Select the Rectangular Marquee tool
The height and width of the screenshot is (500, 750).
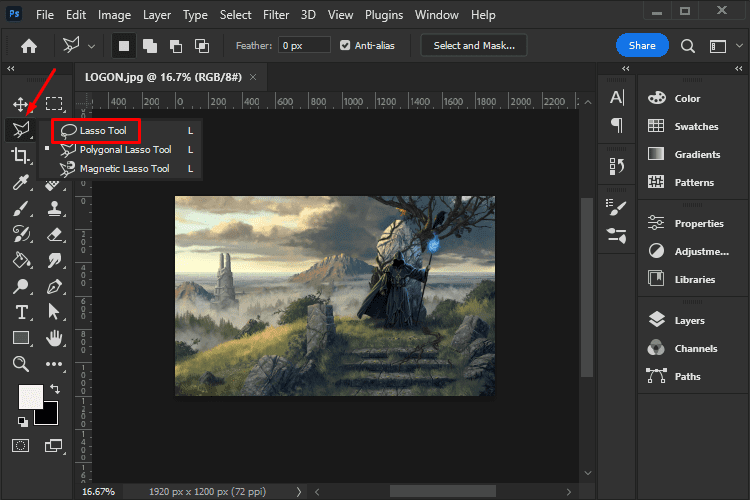[54, 104]
